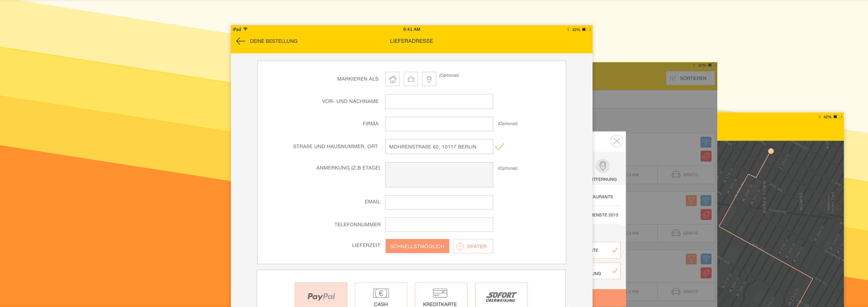Select the Firma input field

[439, 124]
